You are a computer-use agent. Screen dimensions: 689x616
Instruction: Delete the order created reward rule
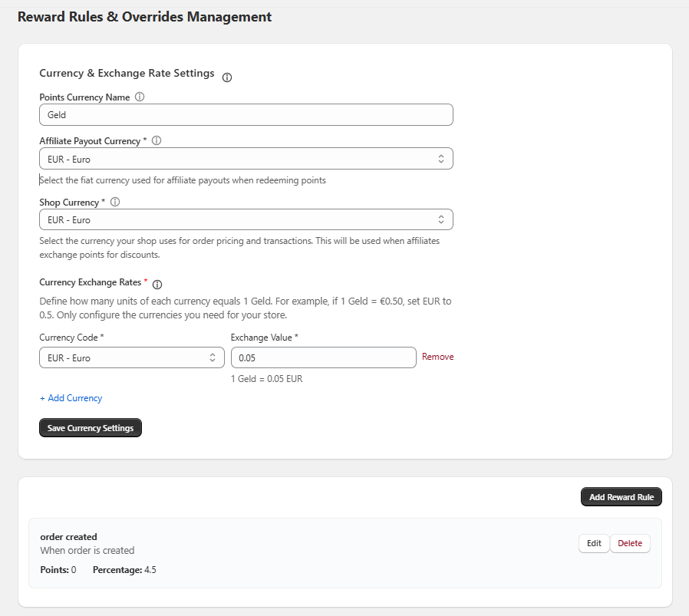[630, 543]
